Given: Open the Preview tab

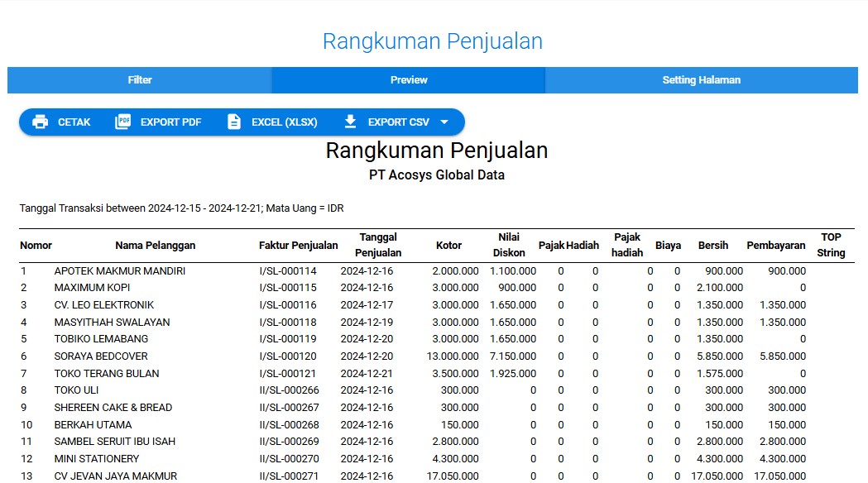Looking at the screenshot, I should click(x=409, y=80).
